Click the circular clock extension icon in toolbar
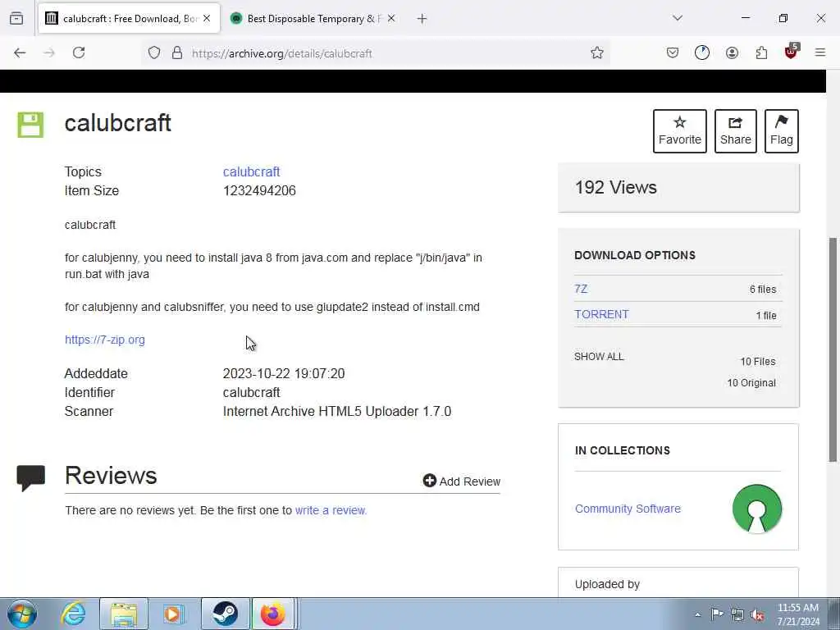Image resolution: width=840 pixels, height=630 pixels. point(702,52)
